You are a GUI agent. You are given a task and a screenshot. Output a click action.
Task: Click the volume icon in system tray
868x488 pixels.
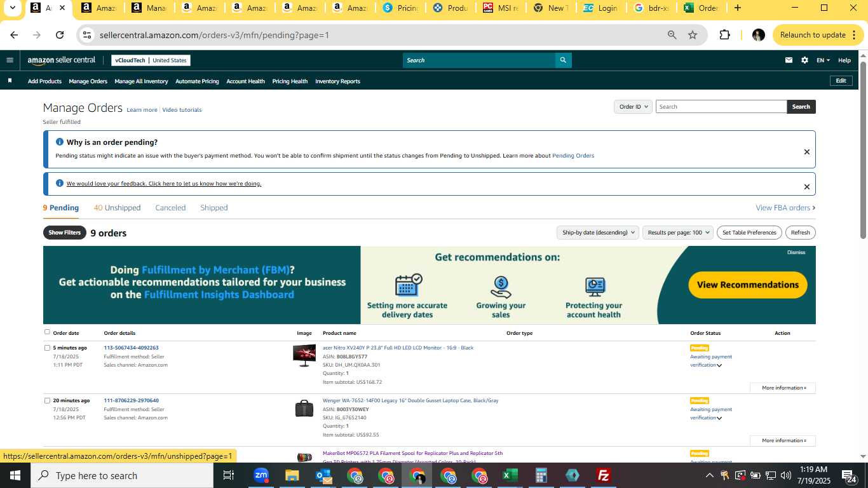coord(785,475)
